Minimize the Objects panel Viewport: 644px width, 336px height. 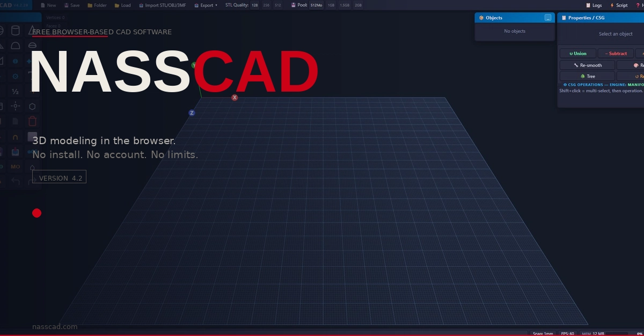pyautogui.click(x=548, y=18)
